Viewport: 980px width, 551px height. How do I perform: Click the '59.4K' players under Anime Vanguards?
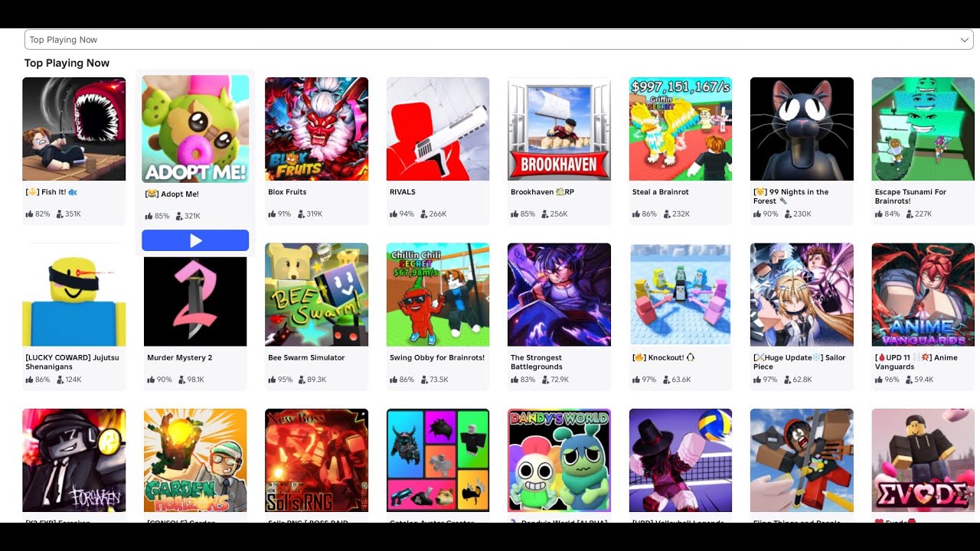coord(924,380)
